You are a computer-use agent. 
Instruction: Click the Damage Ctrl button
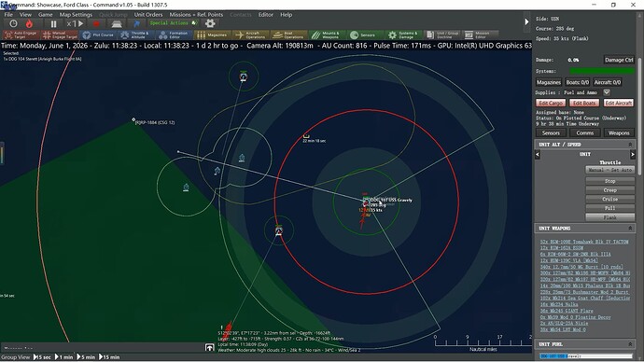coord(619,60)
